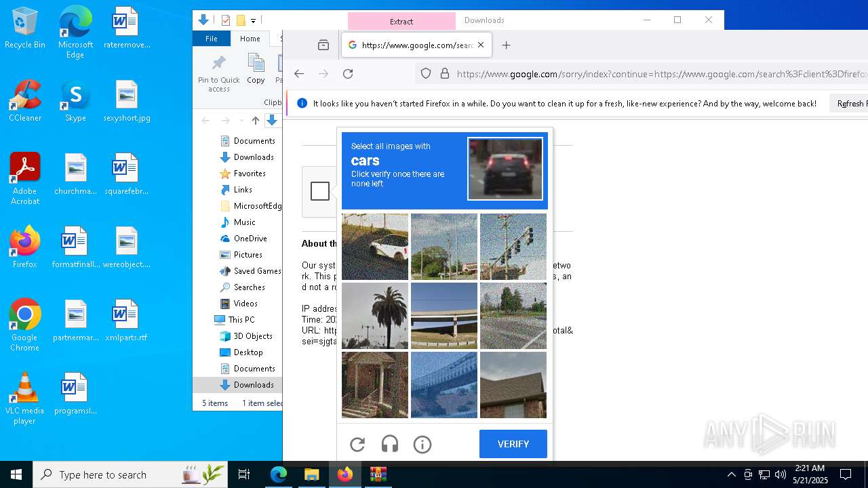Click Refresh Firefox button in notification bar

(x=848, y=104)
